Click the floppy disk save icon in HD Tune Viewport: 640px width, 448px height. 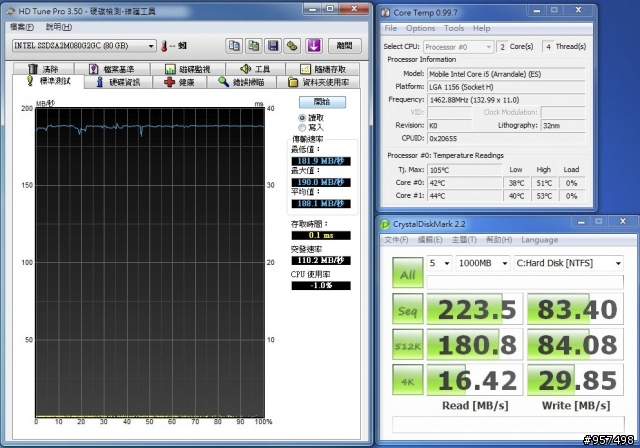pos(273,46)
